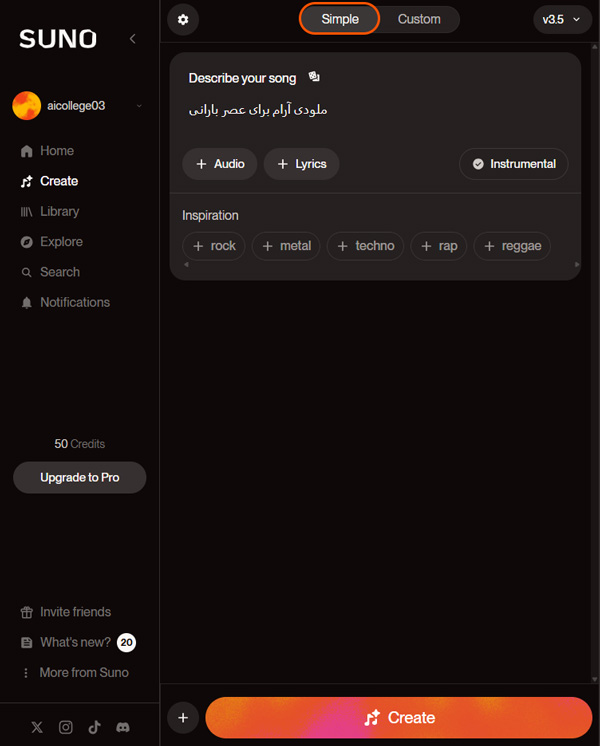Add rock inspiration tag

[214, 246]
